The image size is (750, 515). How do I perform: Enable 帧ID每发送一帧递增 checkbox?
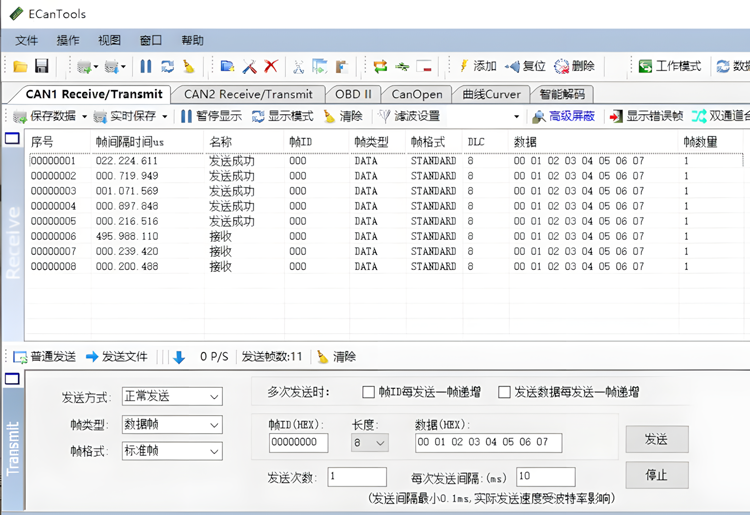tap(368, 392)
